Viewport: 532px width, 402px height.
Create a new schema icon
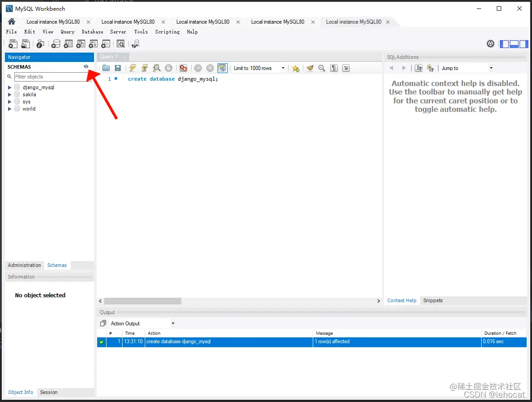pos(56,44)
